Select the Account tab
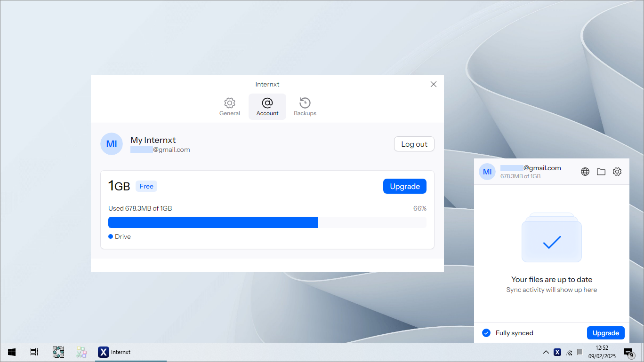The height and width of the screenshot is (362, 644). 267,107
